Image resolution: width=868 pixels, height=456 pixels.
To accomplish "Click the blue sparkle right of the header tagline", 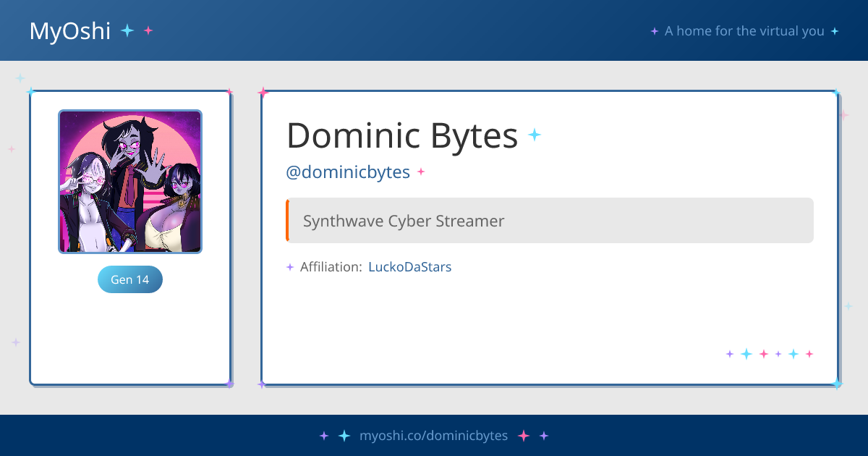I will pyautogui.click(x=835, y=31).
